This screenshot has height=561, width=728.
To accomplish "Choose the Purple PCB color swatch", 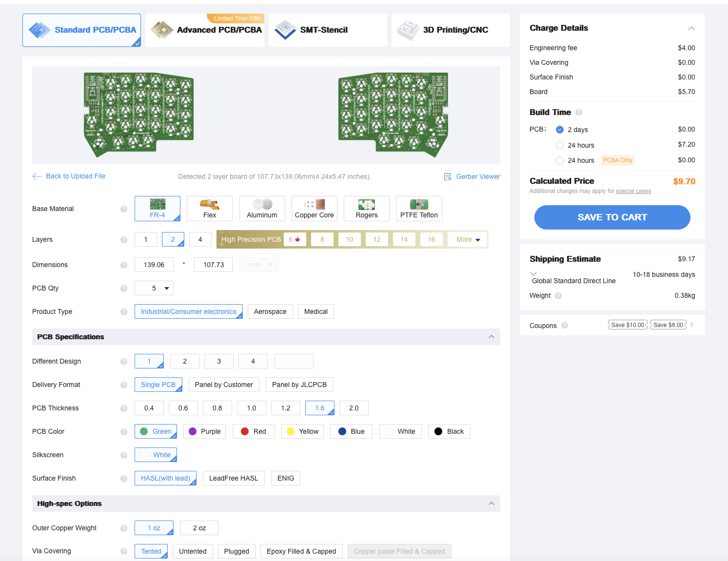I will [193, 431].
